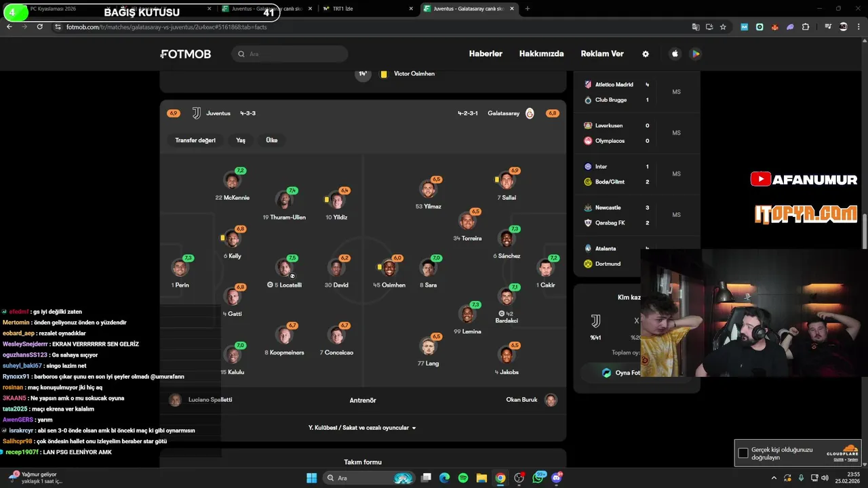This screenshot has width=868, height=488.
Task: Toggle the Yaş filter chip
Action: pos(241,140)
